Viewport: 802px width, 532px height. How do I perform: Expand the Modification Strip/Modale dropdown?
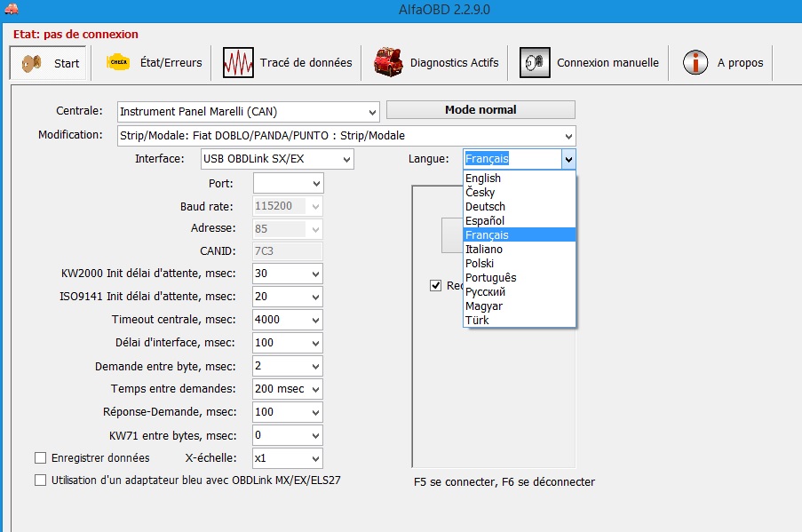pyautogui.click(x=568, y=136)
